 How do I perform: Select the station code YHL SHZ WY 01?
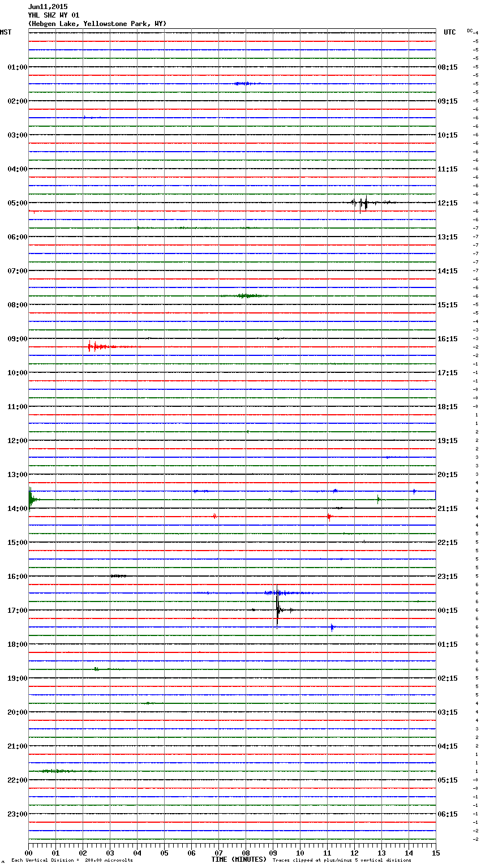(x=54, y=15)
